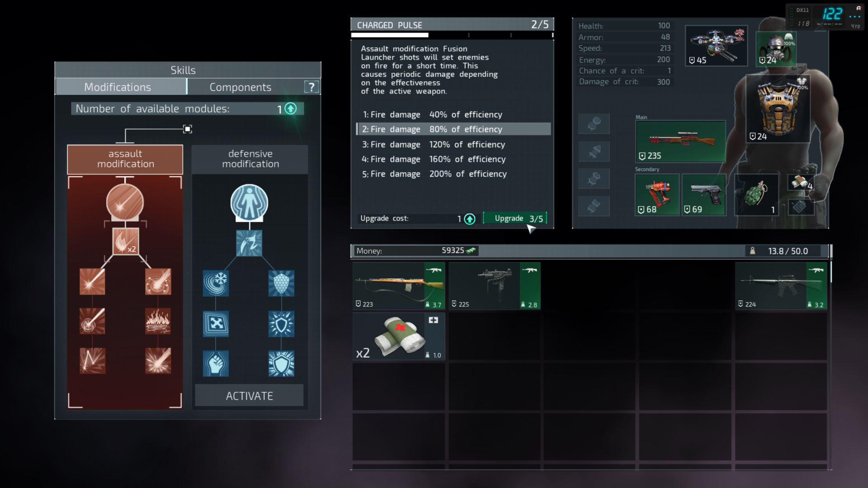
Task: Click the Damage of crit value 300
Action: (663, 82)
